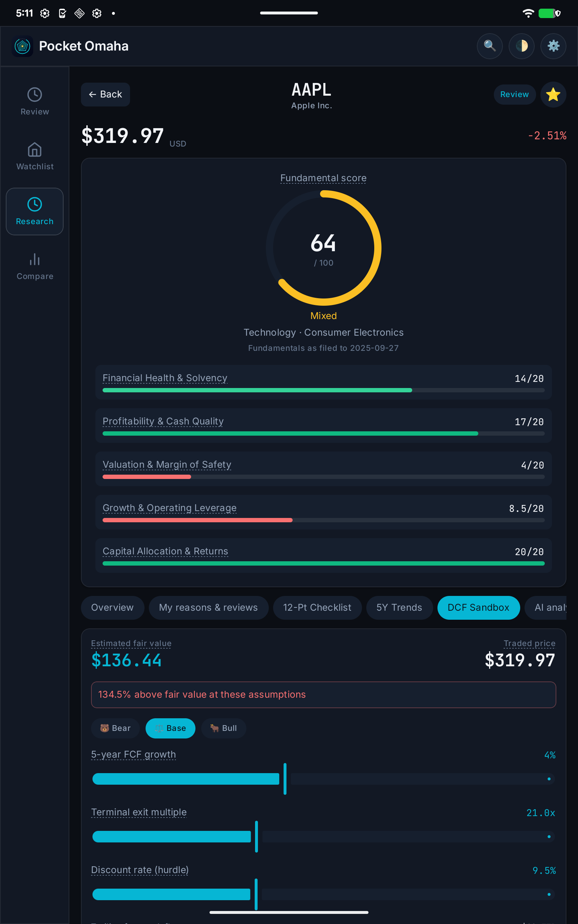Expand Valuation & Margin of Safety row

point(323,469)
